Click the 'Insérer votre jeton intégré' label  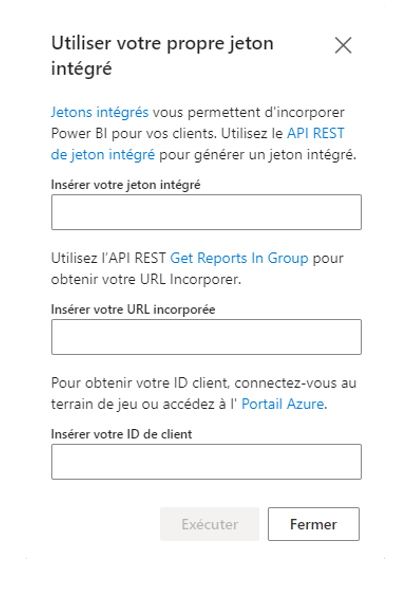pos(126,185)
